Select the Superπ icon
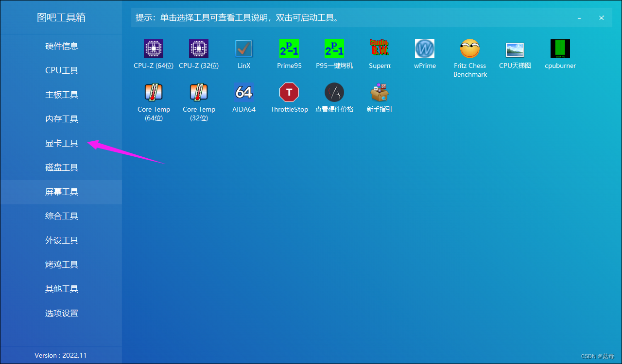Image resolution: width=622 pixels, height=364 pixels. click(380, 49)
